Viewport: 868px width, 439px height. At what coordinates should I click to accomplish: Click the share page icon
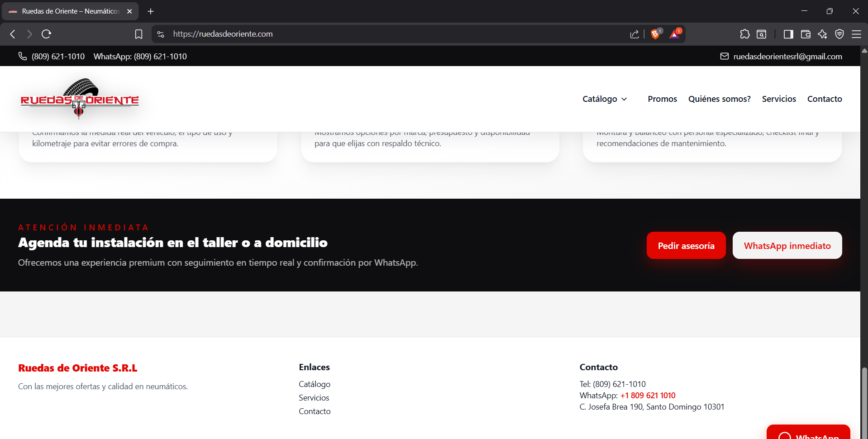634,34
